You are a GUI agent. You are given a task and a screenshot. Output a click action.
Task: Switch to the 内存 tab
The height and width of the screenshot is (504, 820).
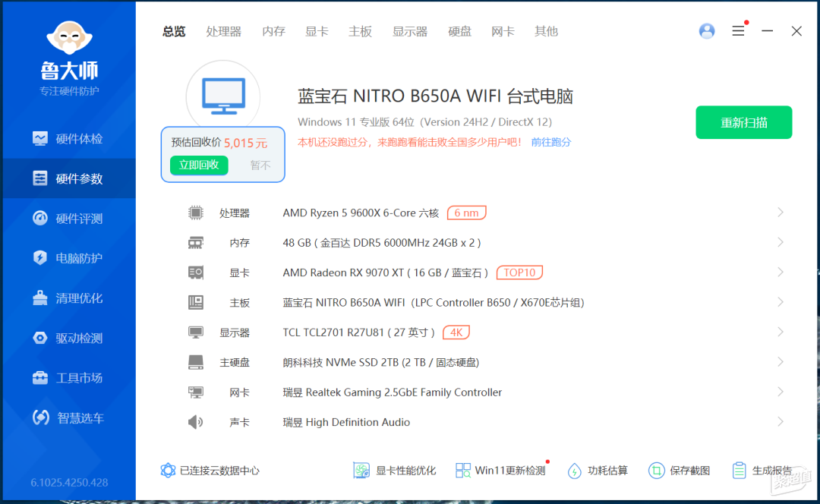273,31
